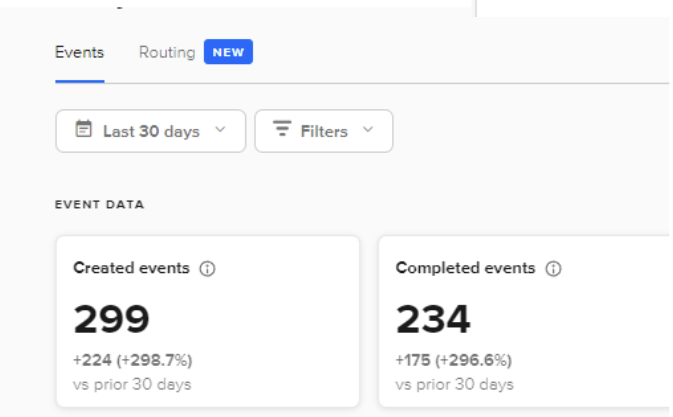Expand the Filters chevron arrow
This screenshot has height=417, width=673.
pos(367,131)
